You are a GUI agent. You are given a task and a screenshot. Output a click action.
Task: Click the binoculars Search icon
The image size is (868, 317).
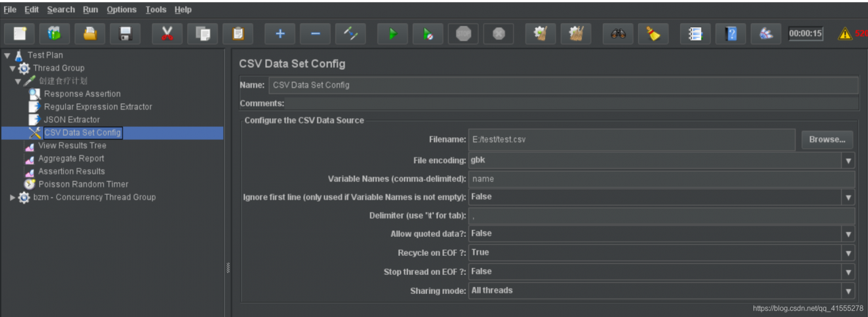[618, 33]
